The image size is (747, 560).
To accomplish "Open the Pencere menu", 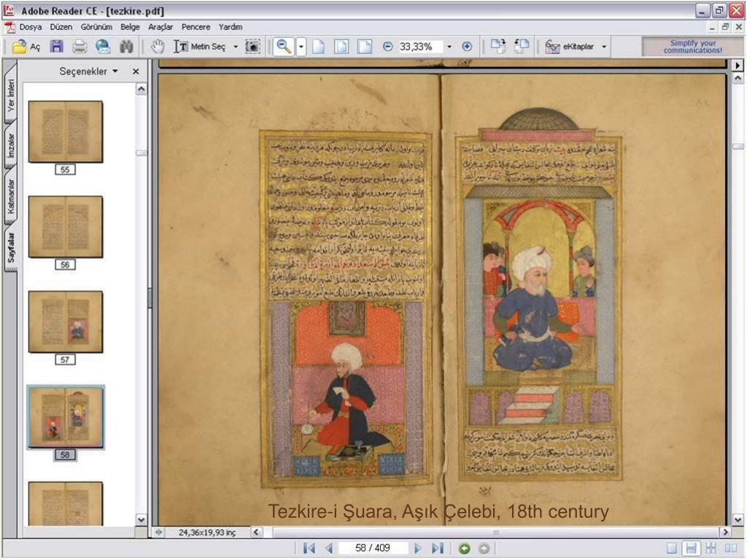I will (196, 27).
